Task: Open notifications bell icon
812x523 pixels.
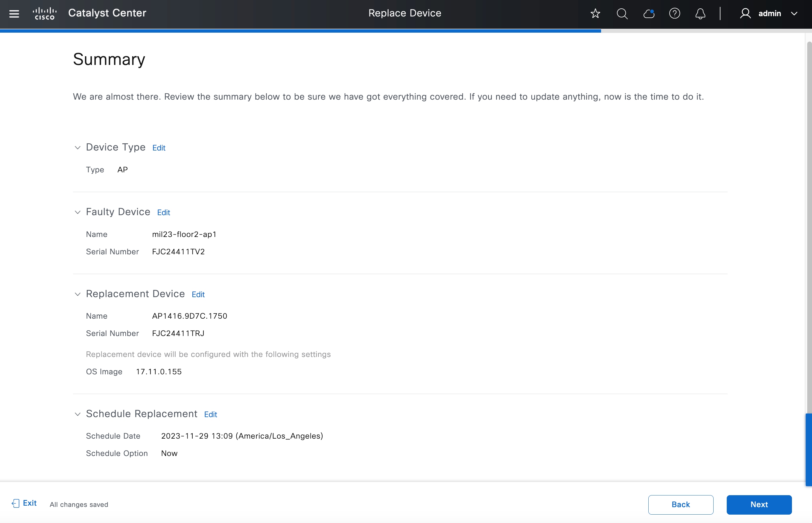Action: coord(700,13)
